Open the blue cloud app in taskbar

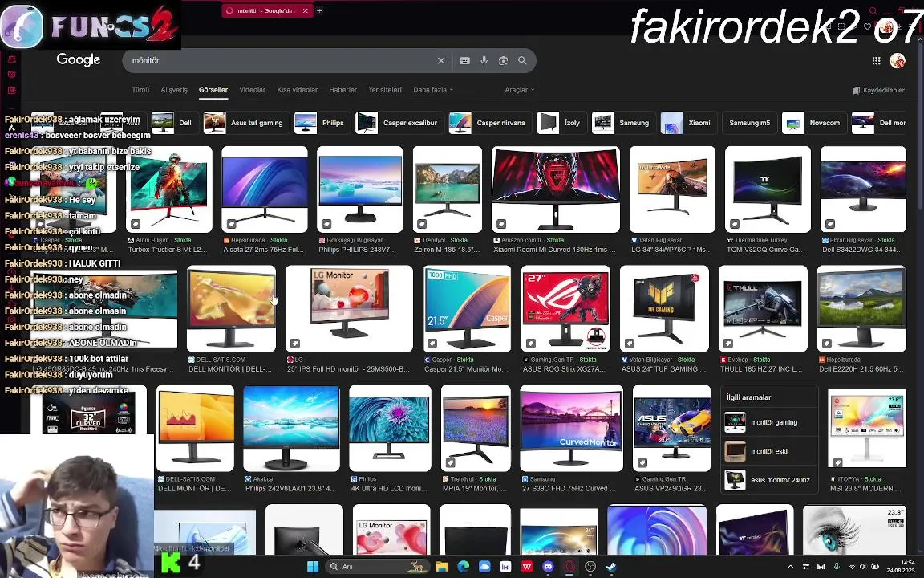coord(484,567)
